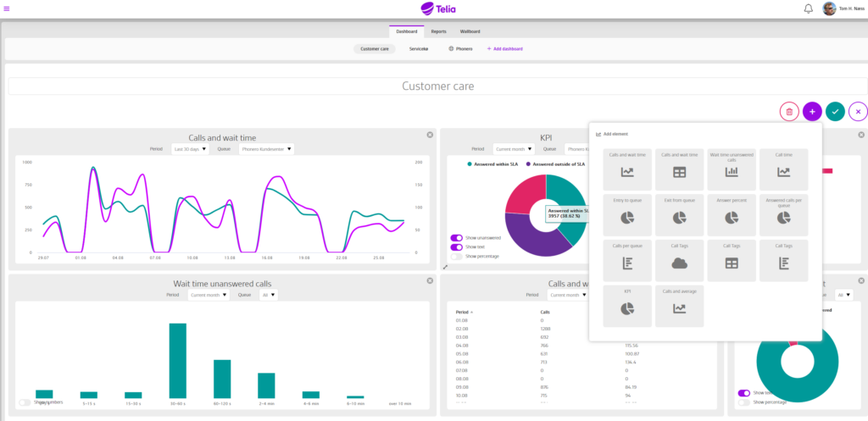Click the Customer care title field

[x=437, y=86]
